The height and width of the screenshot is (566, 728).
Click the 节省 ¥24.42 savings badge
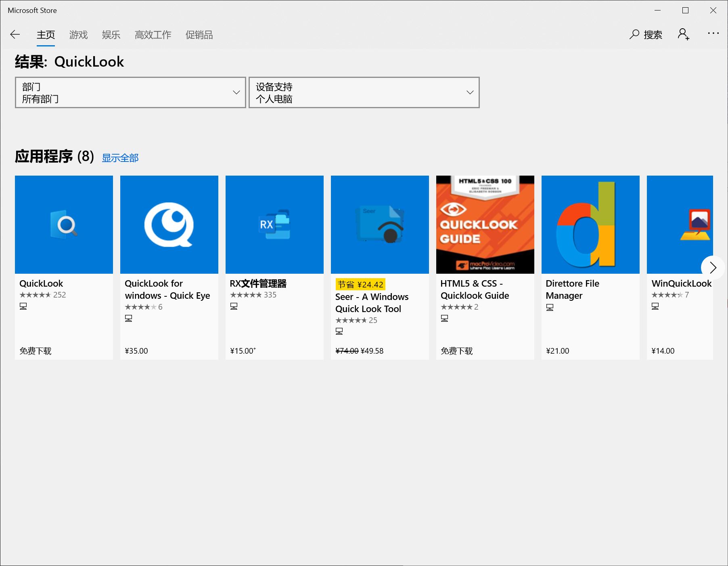(360, 285)
